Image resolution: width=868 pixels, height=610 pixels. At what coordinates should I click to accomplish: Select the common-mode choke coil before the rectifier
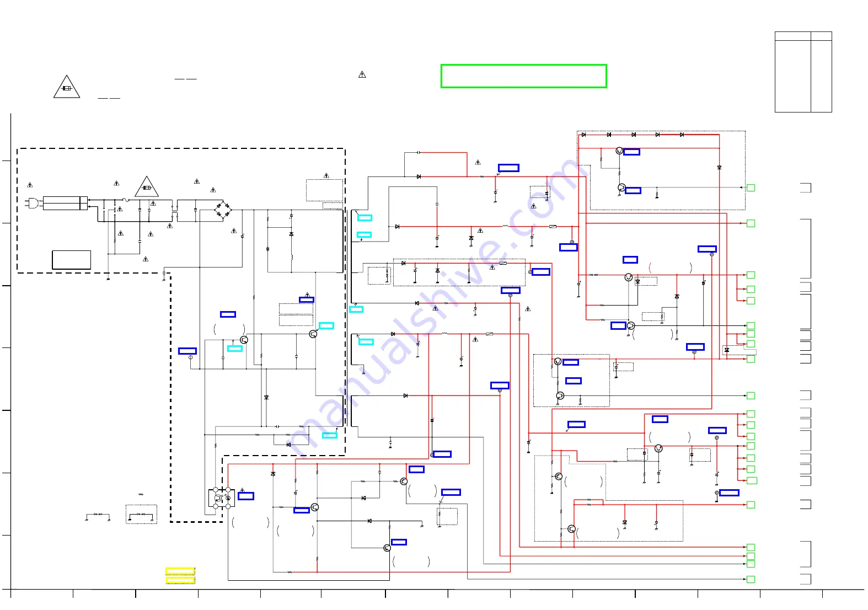pos(174,210)
